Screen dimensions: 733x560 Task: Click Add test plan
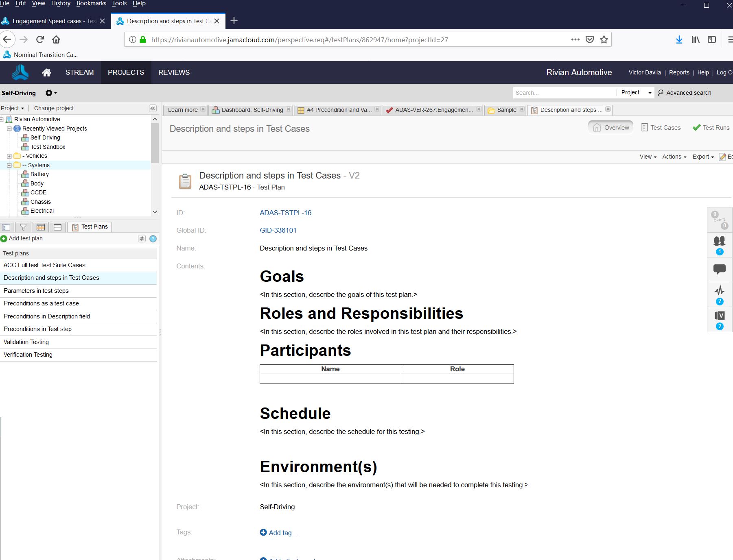(x=22, y=239)
